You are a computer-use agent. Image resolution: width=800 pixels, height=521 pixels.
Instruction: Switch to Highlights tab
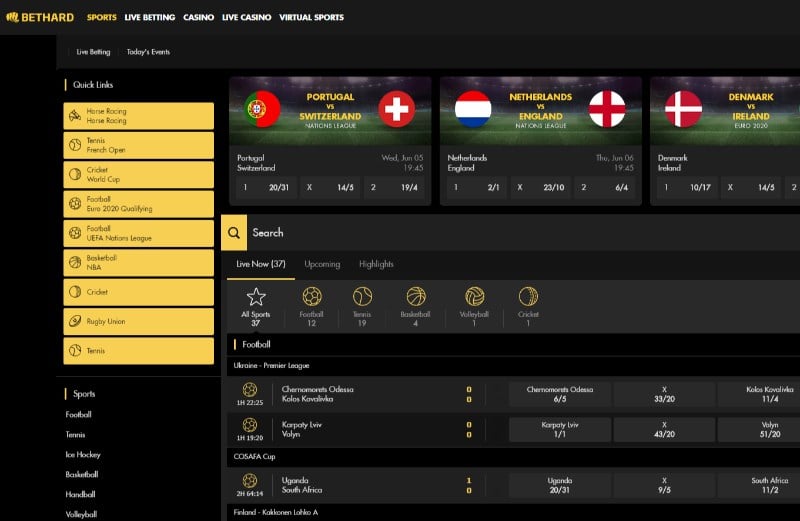click(376, 264)
